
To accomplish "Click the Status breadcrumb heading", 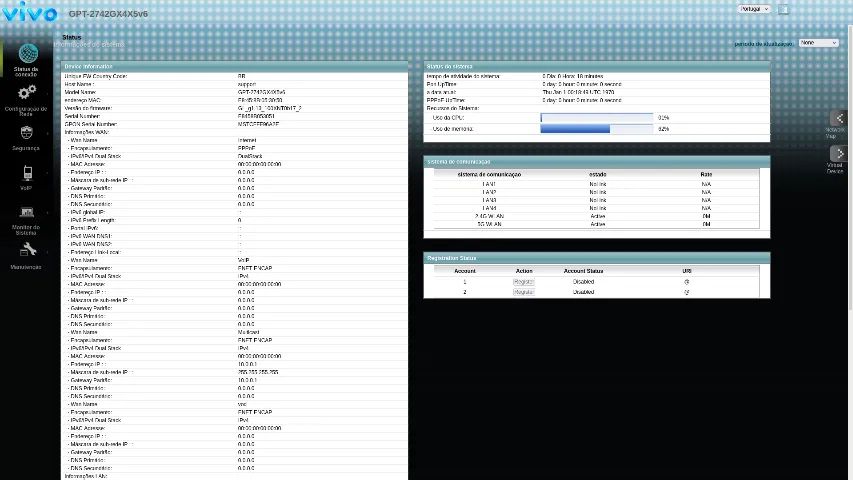I will click(71, 37).
